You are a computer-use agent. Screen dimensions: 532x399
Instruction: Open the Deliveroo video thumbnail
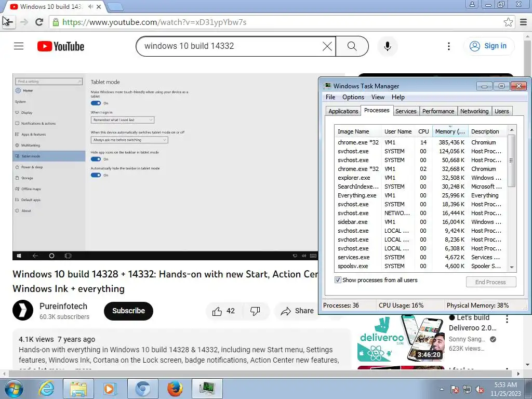coord(401,338)
